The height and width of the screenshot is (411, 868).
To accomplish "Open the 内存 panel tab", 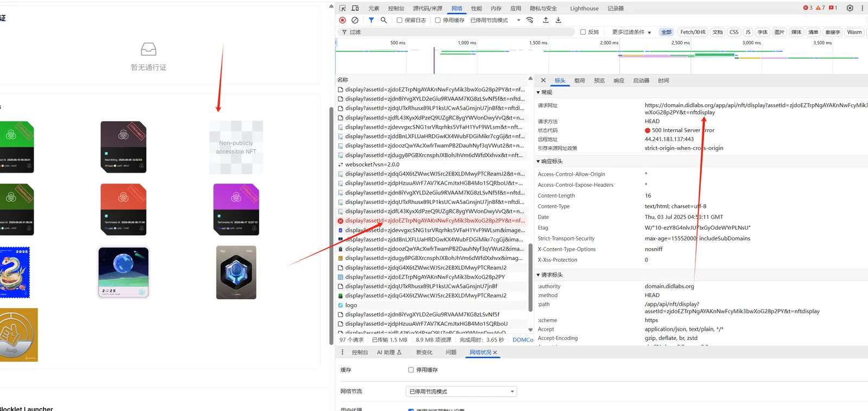I will coord(496,8).
